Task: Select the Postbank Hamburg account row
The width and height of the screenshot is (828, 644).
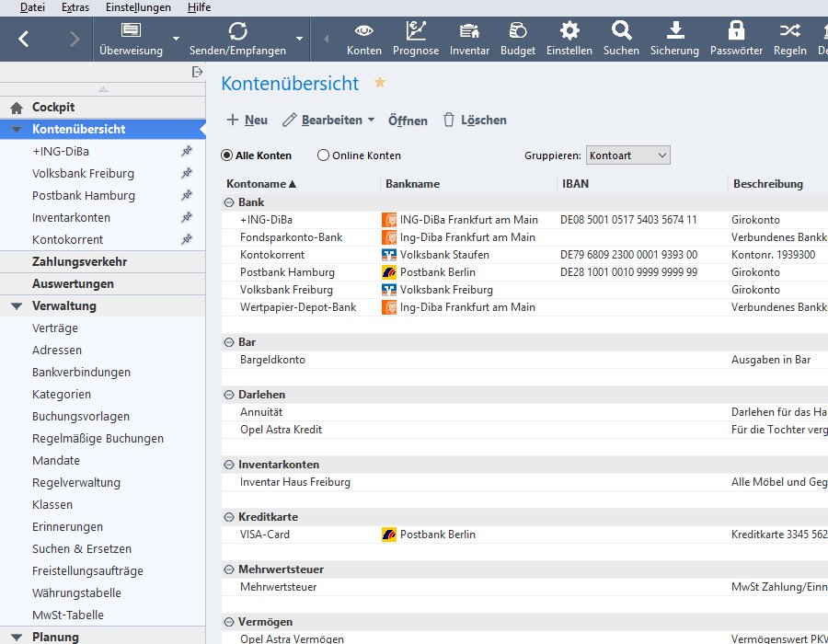Action: point(287,272)
